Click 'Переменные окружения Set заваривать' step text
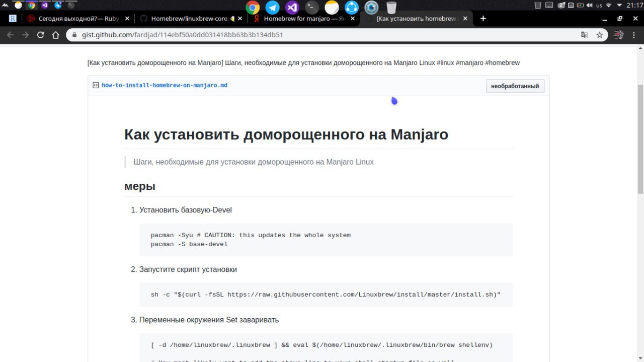The image size is (644, 362). [209, 320]
